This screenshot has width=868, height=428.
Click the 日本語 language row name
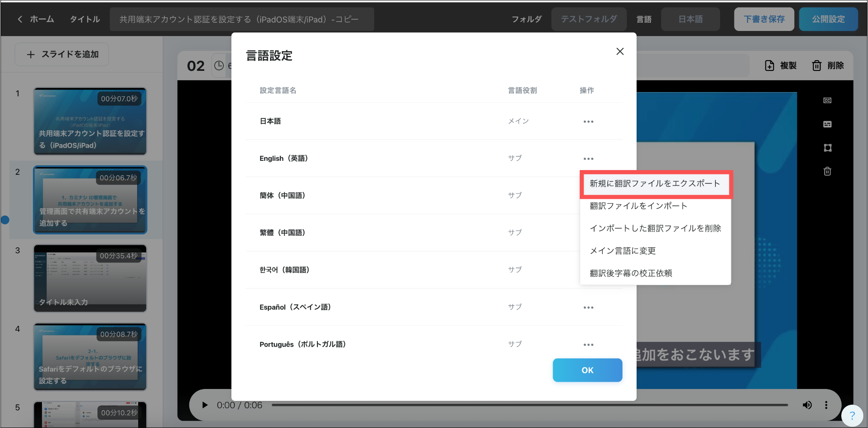(x=270, y=121)
